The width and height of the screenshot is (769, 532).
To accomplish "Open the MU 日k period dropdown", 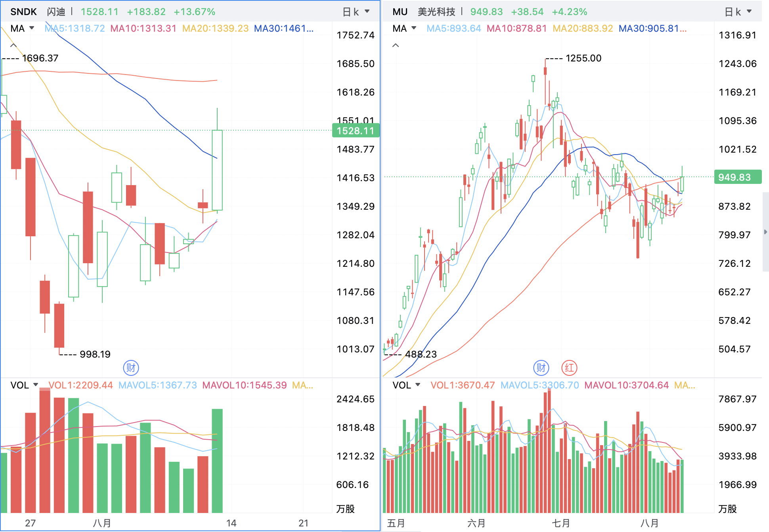I will [x=738, y=12].
